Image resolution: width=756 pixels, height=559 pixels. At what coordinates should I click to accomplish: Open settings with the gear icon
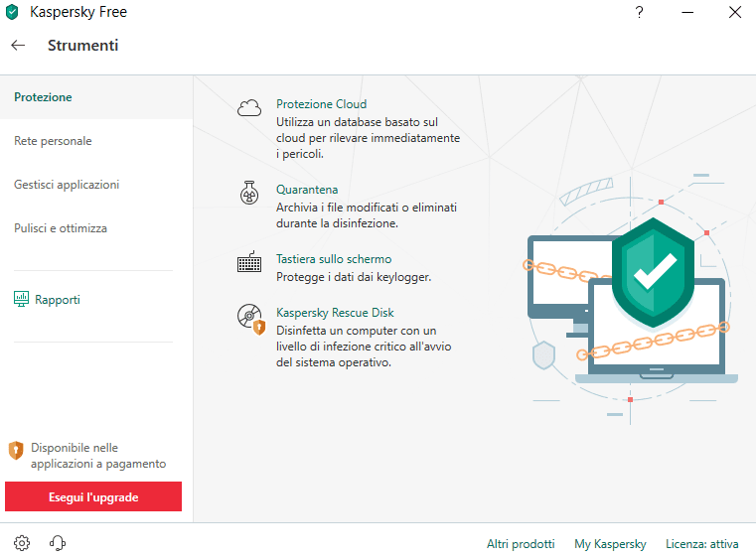[x=22, y=543]
